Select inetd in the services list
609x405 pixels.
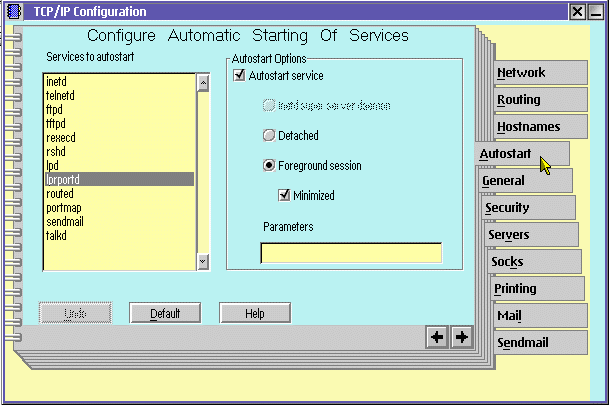(x=57, y=82)
